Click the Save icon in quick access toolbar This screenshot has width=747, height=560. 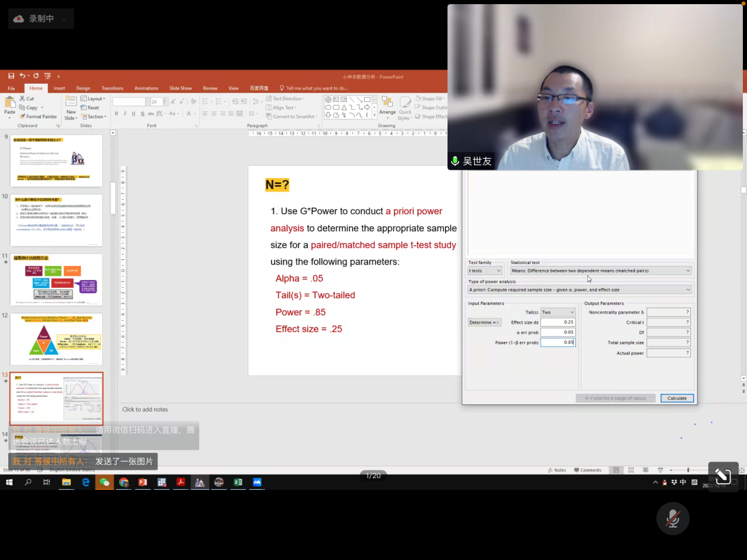[x=11, y=75]
